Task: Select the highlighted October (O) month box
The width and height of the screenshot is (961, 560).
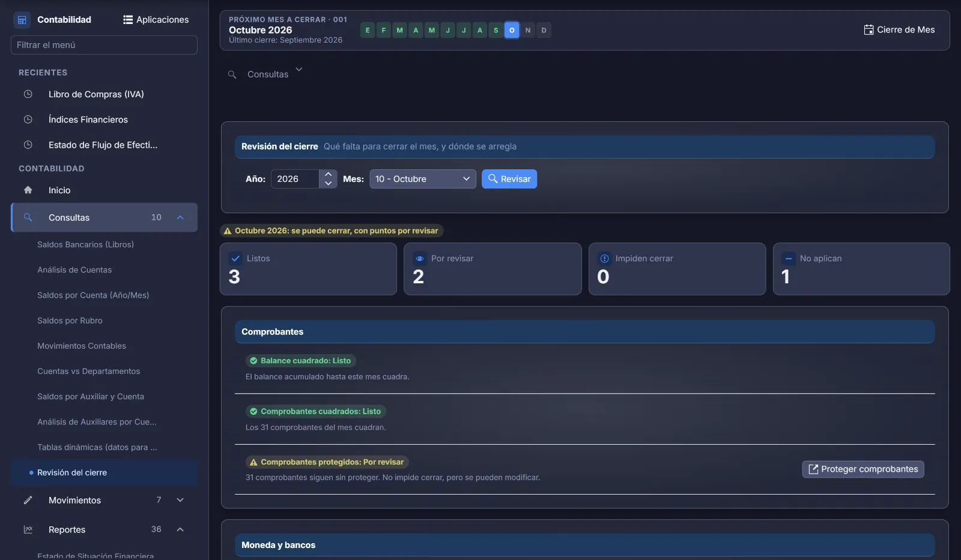Action: click(x=512, y=30)
